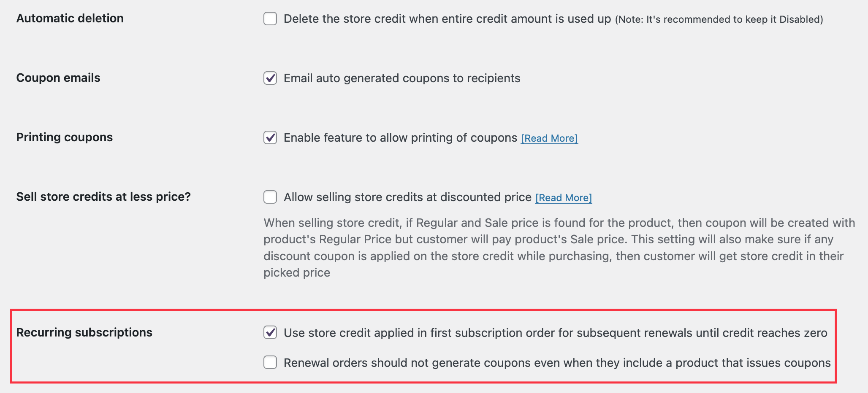Click the 'Printing coupons' setting heading

click(x=65, y=137)
